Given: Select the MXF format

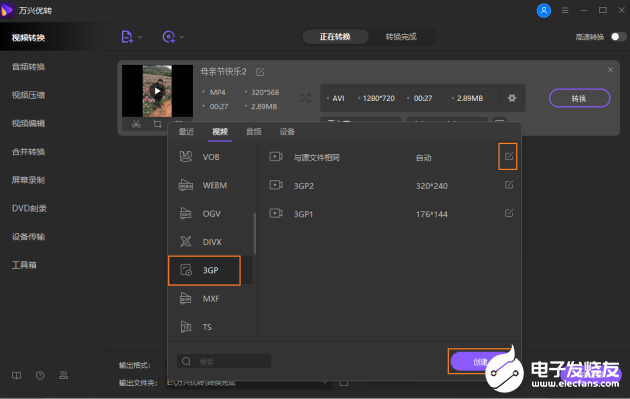Looking at the screenshot, I should [211, 299].
